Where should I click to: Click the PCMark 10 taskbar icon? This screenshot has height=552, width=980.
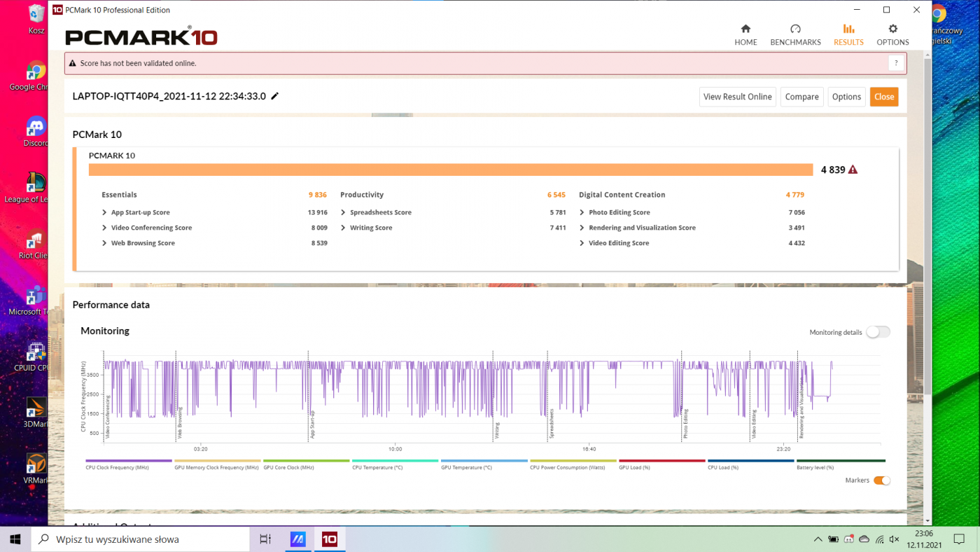pyautogui.click(x=329, y=539)
